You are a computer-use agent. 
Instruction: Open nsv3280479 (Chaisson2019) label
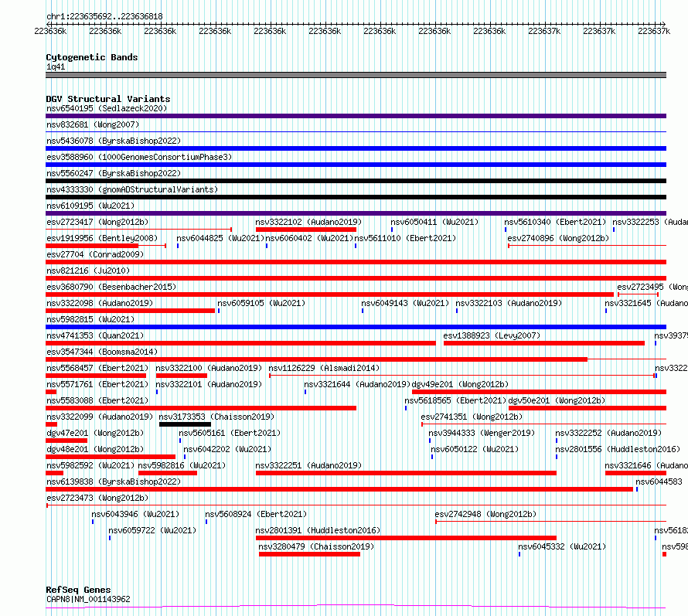pos(316,546)
